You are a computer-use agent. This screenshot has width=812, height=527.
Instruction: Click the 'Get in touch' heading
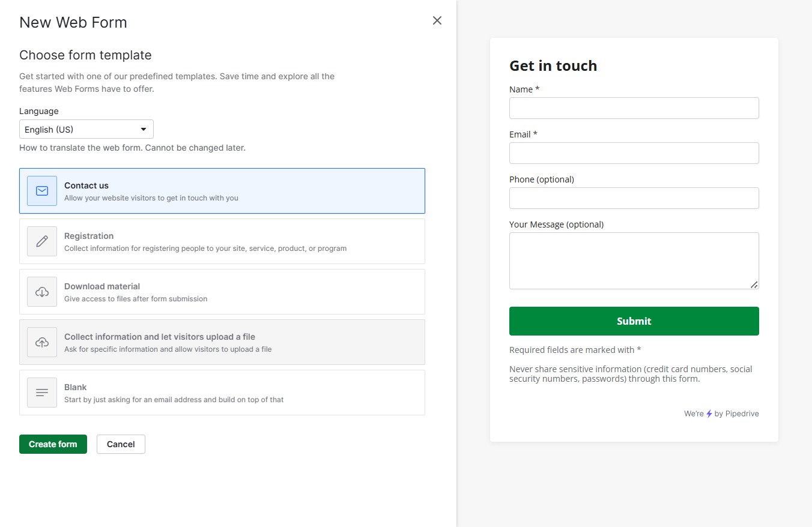[x=553, y=65]
